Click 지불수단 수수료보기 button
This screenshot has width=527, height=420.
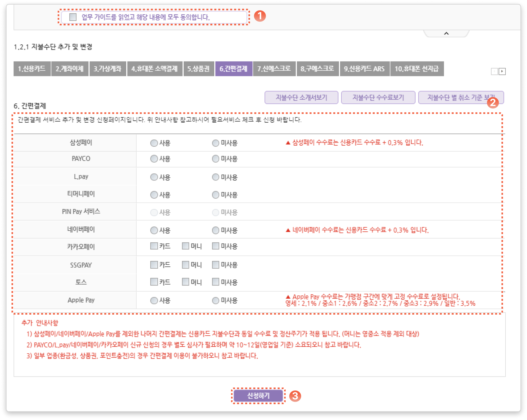[x=378, y=97]
